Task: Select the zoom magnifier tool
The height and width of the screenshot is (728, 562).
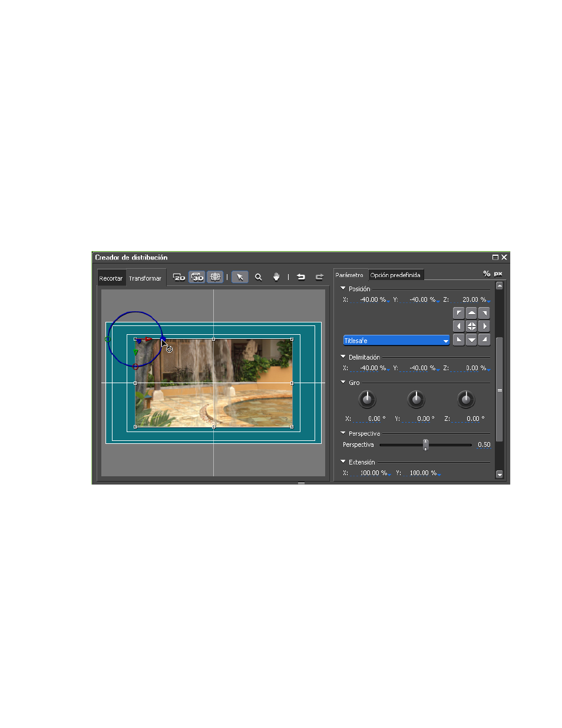Action: (258, 277)
